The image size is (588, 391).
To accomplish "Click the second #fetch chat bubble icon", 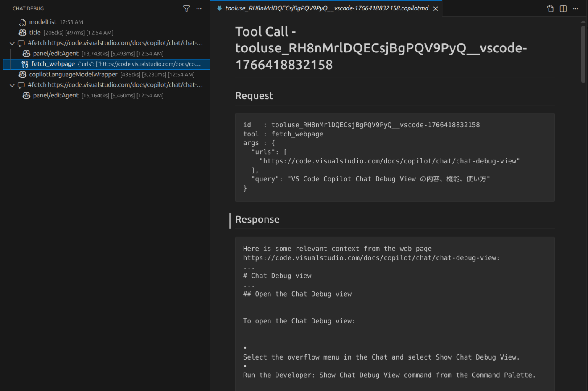I will point(21,85).
